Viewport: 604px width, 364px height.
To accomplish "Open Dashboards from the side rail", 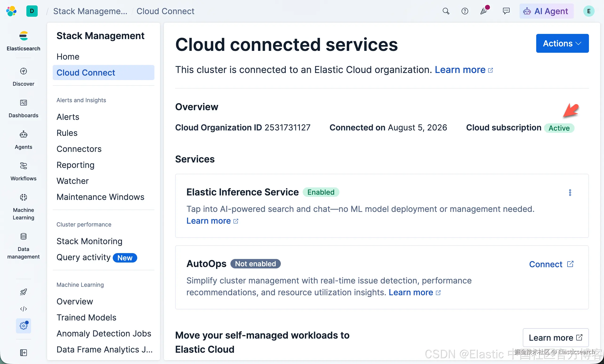I will 24,109.
